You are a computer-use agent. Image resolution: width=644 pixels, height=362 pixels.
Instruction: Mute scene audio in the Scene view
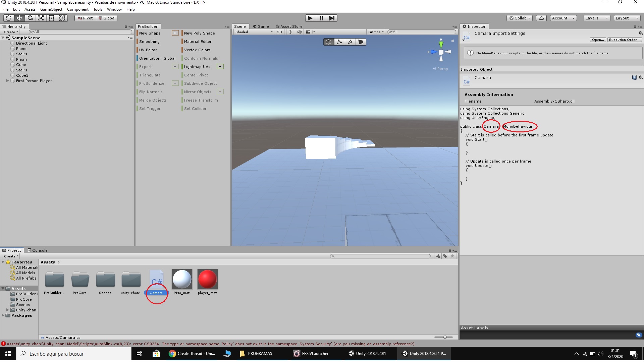pyautogui.click(x=299, y=32)
